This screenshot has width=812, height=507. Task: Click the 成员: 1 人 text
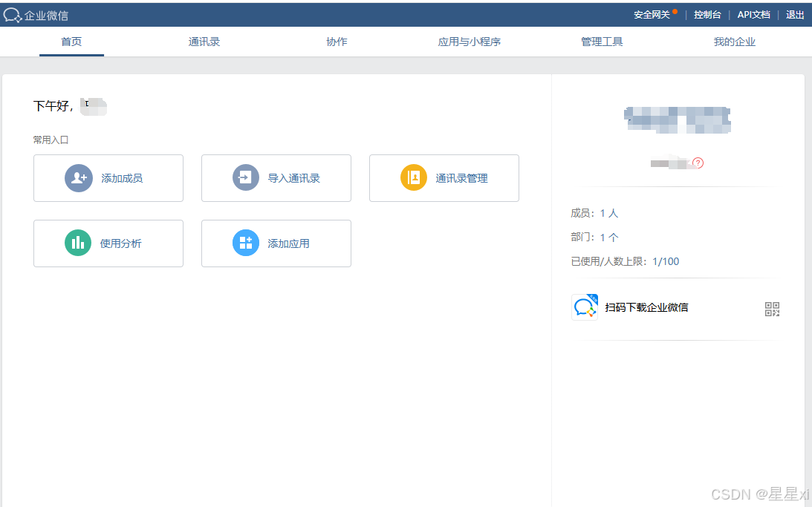594,213
